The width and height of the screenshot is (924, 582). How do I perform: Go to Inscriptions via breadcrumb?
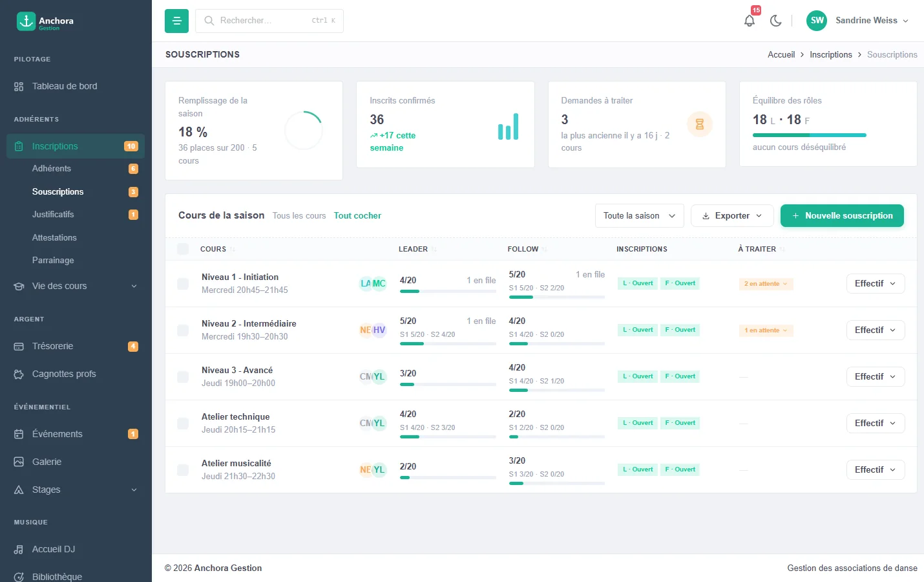click(831, 55)
